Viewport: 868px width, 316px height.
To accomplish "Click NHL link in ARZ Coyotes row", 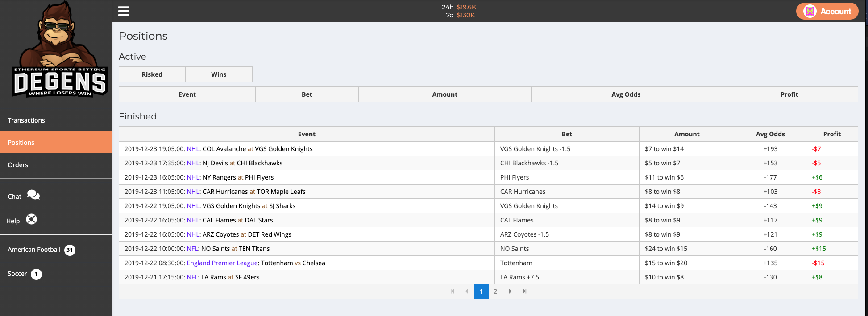I will pyautogui.click(x=193, y=234).
